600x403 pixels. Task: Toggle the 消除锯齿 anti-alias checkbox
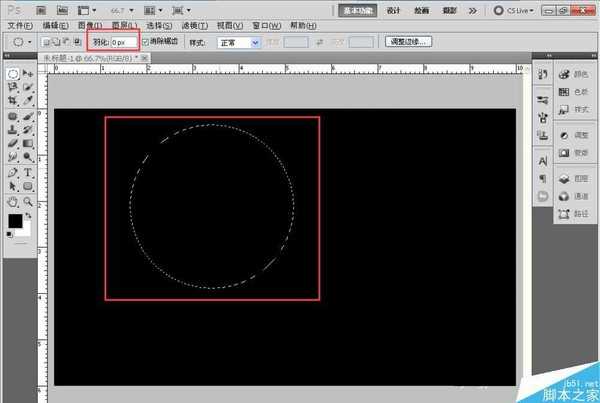(146, 43)
